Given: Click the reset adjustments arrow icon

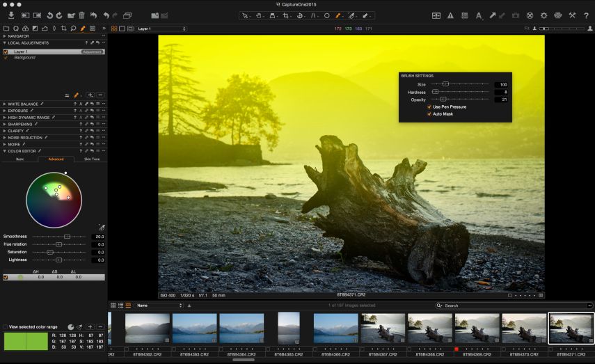Looking at the screenshot, I should [x=93, y=15].
